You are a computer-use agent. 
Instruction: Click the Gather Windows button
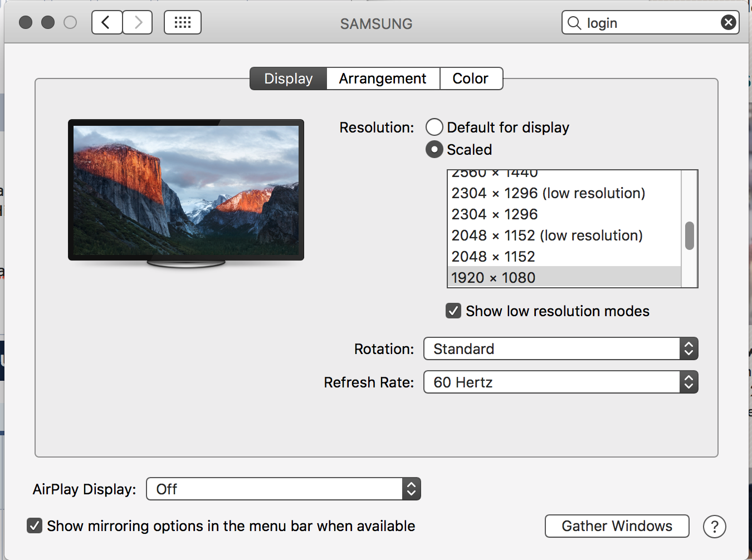[617, 526]
